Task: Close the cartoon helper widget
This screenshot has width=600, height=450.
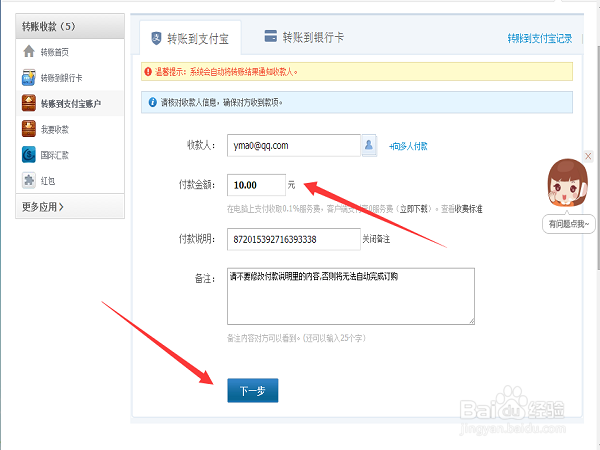Action: (588, 156)
